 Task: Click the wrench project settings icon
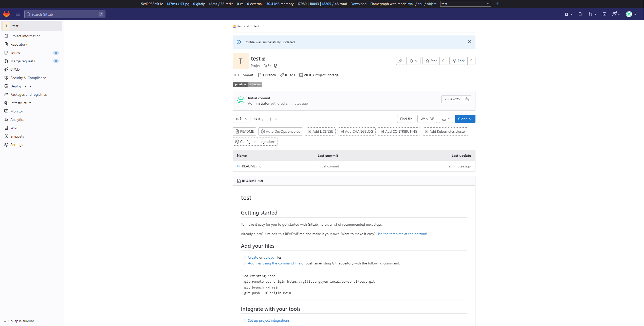coord(400,61)
